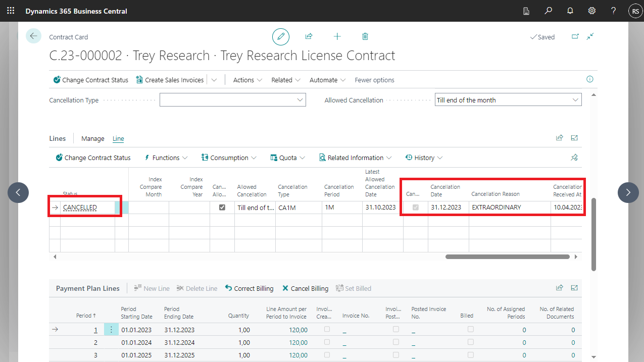Screen dimensions: 644x362
Task: Open the document lookup icon in top bar
Action: (x=526, y=11)
